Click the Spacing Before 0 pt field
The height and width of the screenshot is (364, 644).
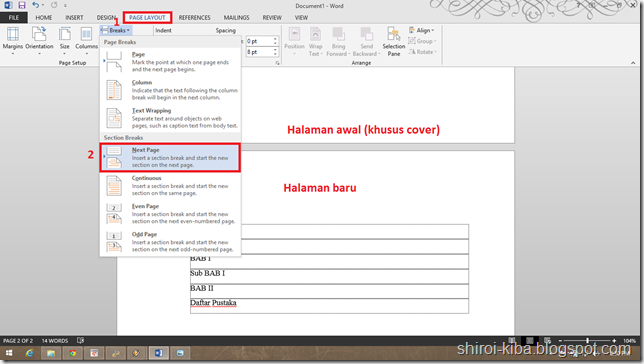click(x=259, y=41)
